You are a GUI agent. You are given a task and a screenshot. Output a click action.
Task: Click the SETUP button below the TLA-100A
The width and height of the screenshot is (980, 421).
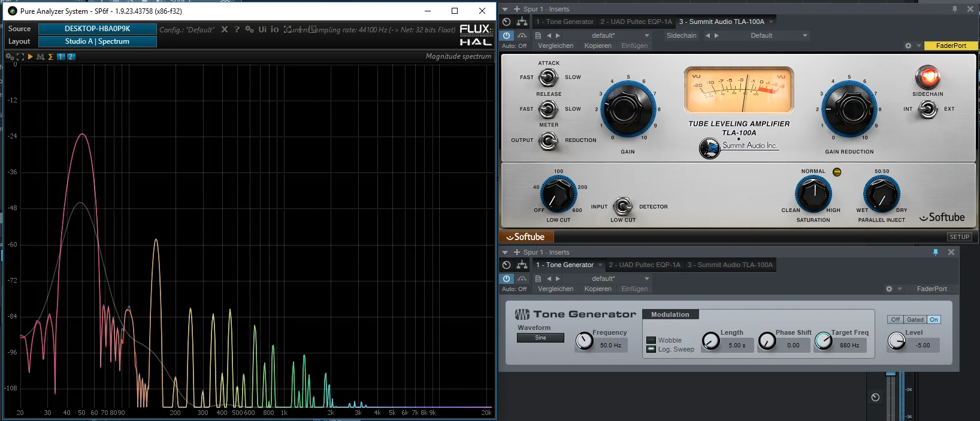[x=960, y=237]
